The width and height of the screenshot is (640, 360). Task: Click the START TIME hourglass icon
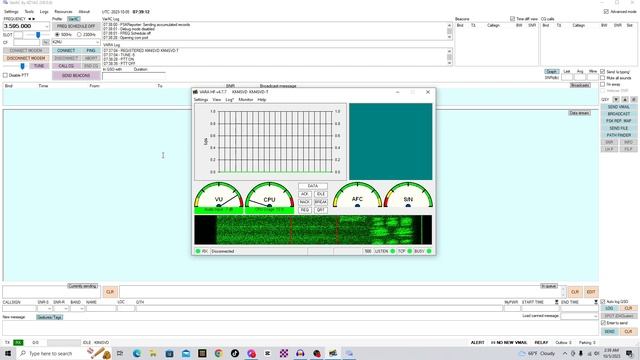[x=556, y=302]
